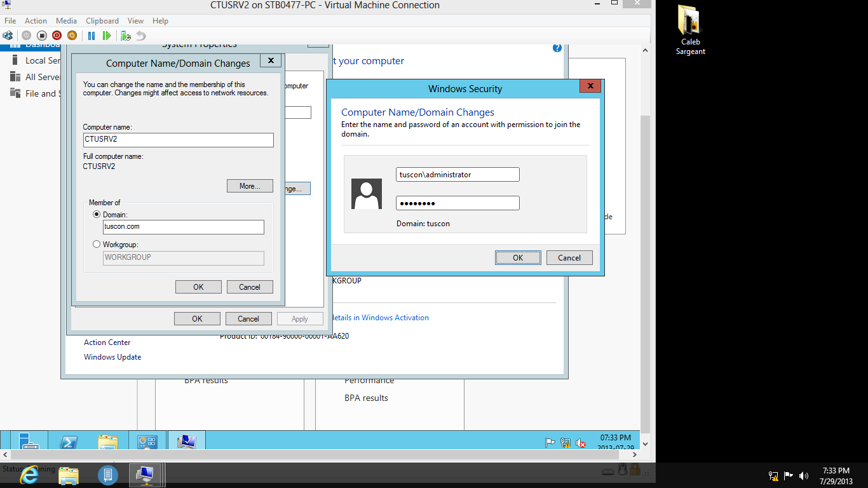Open the Clipboard menu
Screen dimensions: 868x488
(x=102, y=21)
